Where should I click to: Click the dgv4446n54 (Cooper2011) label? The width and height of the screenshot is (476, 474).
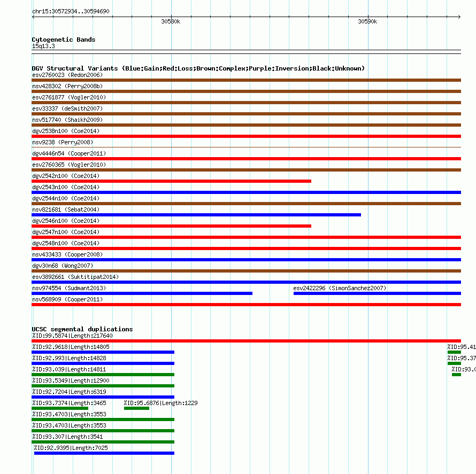(69, 153)
